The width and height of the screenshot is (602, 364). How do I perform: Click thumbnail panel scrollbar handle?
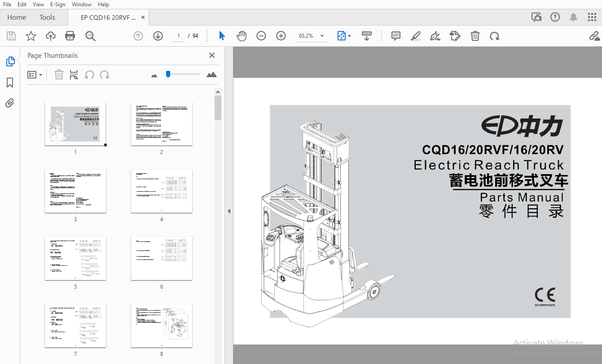[x=218, y=108]
